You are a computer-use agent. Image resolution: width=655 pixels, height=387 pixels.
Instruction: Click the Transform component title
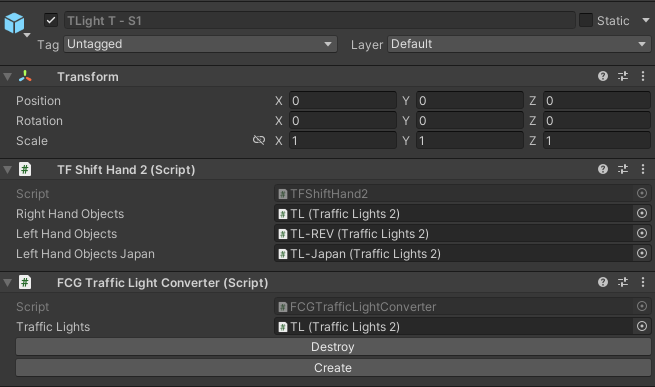click(88, 77)
